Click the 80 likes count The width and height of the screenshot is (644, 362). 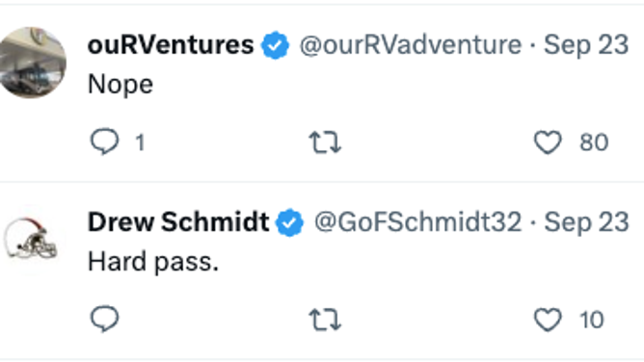[594, 142]
